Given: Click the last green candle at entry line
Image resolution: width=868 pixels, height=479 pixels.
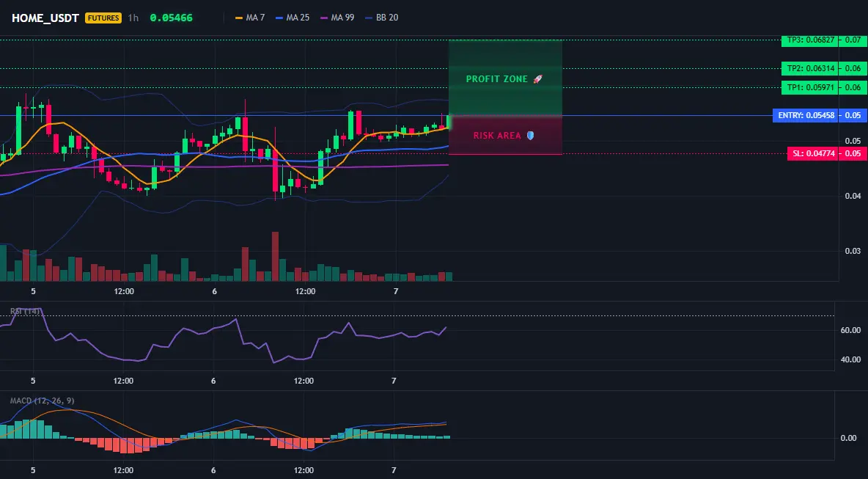Looking at the screenshot, I should [449, 122].
